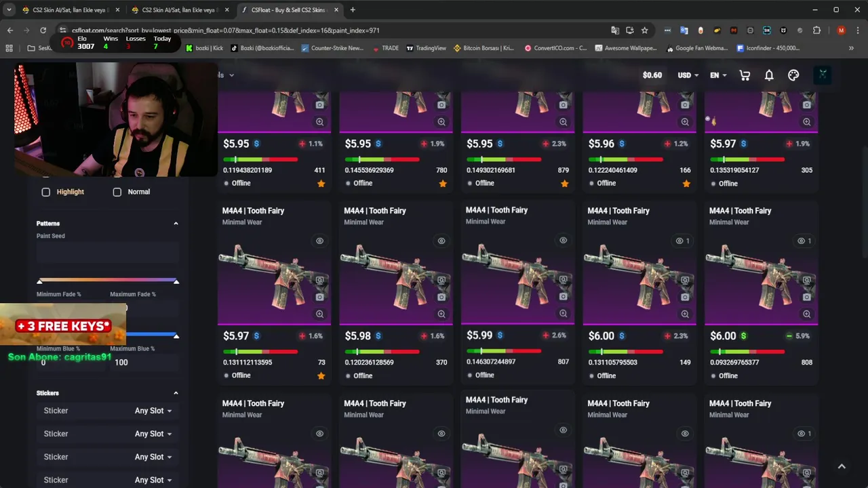
Task: Adjust the maximum blue slider handle
Action: click(176, 335)
